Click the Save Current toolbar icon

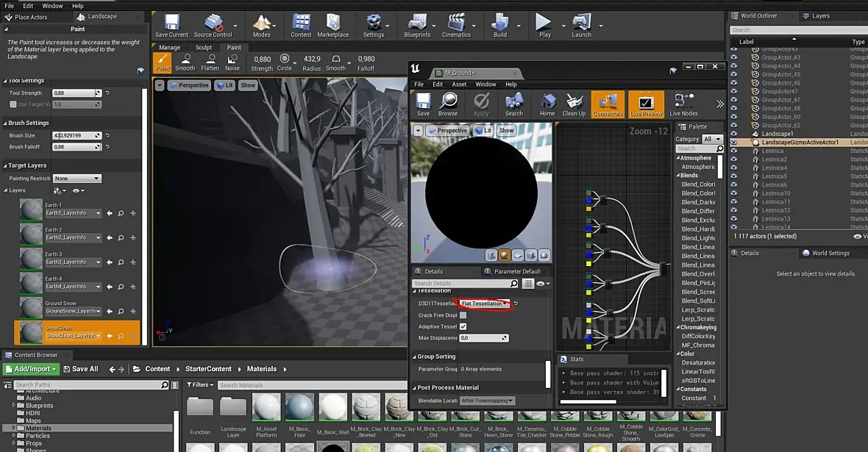[x=171, y=25]
